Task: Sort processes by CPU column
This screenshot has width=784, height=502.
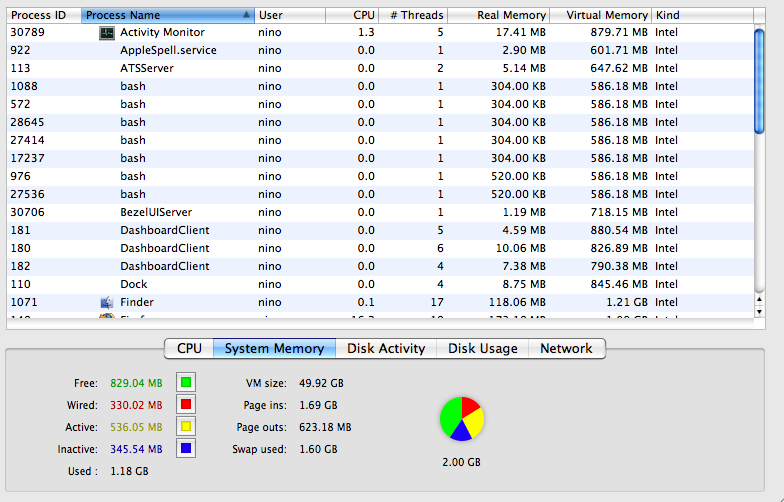Action: (x=352, y=15)
